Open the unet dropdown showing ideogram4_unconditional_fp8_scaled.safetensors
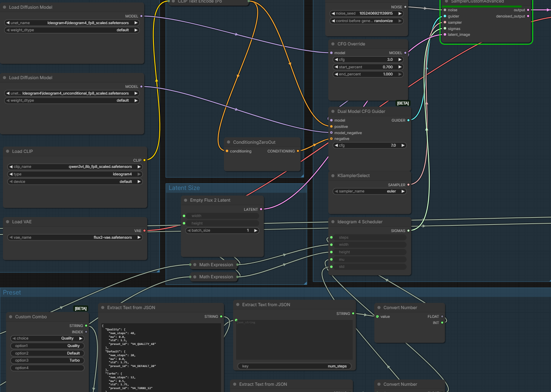Image resolution: width=551 pixels, height=392 pixels. [x=72, y=93]
